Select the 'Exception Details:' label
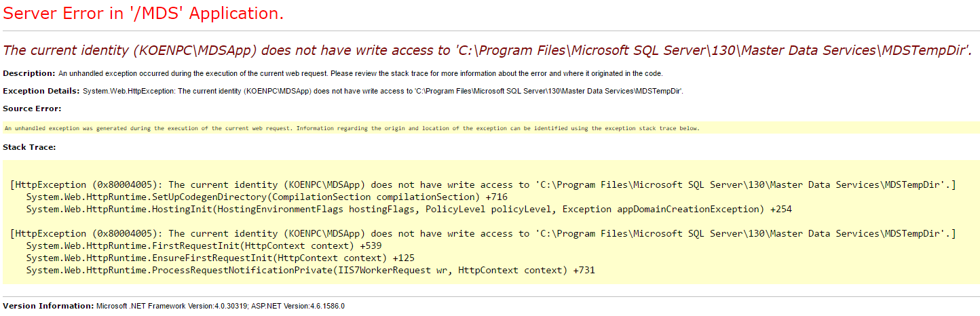 pos(41,91)
